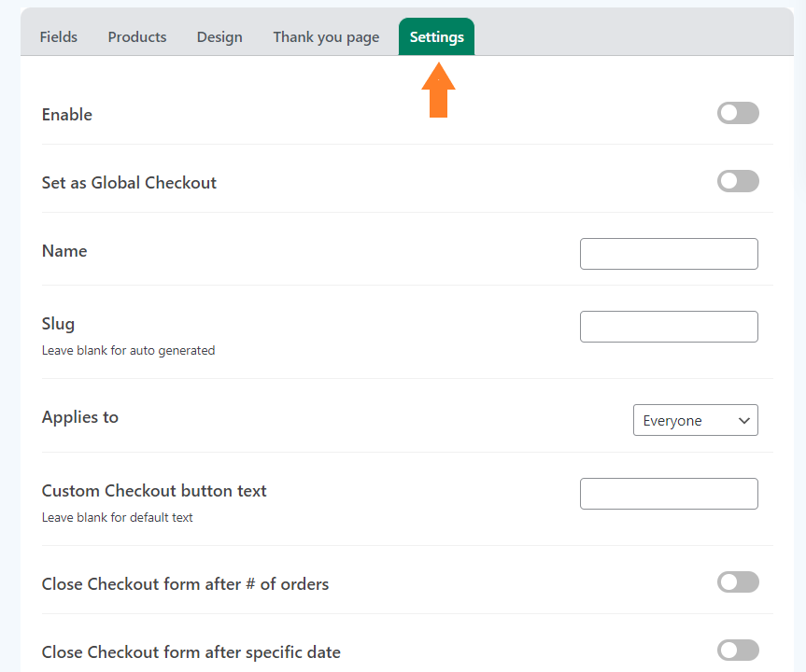Select the Settings tab
806x672 pixels.
436,37
